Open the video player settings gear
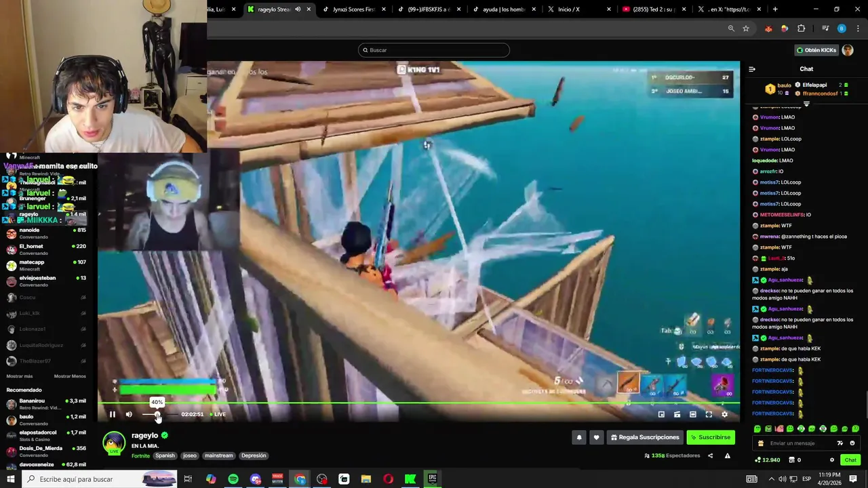 point(724,415)
